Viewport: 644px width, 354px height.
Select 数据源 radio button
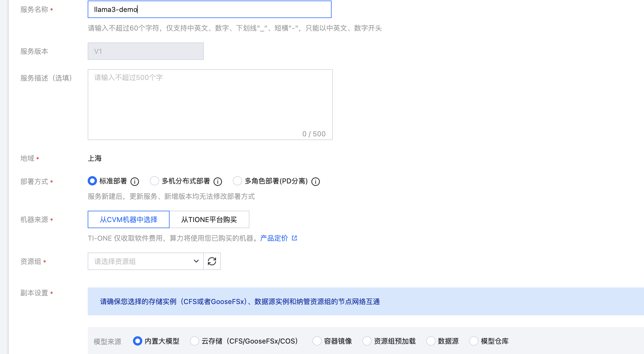(x=431, y=341)
